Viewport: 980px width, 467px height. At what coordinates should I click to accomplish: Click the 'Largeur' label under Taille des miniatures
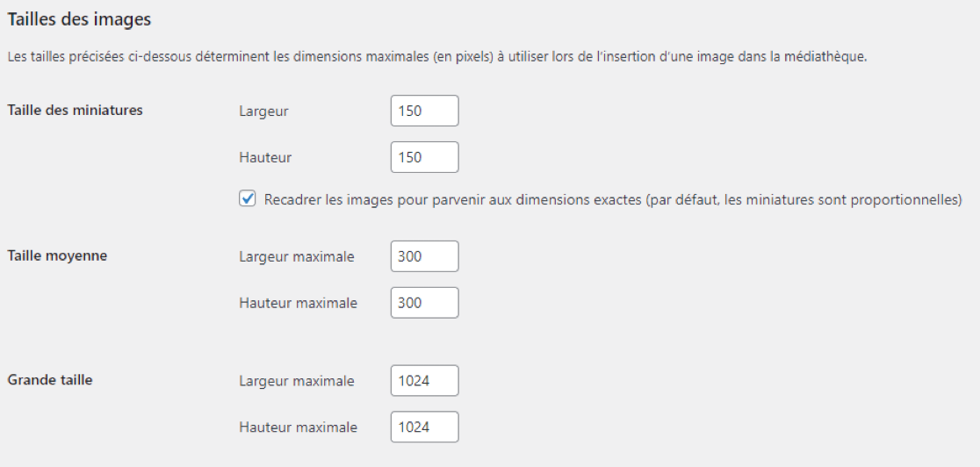click(x=263, y=111)
